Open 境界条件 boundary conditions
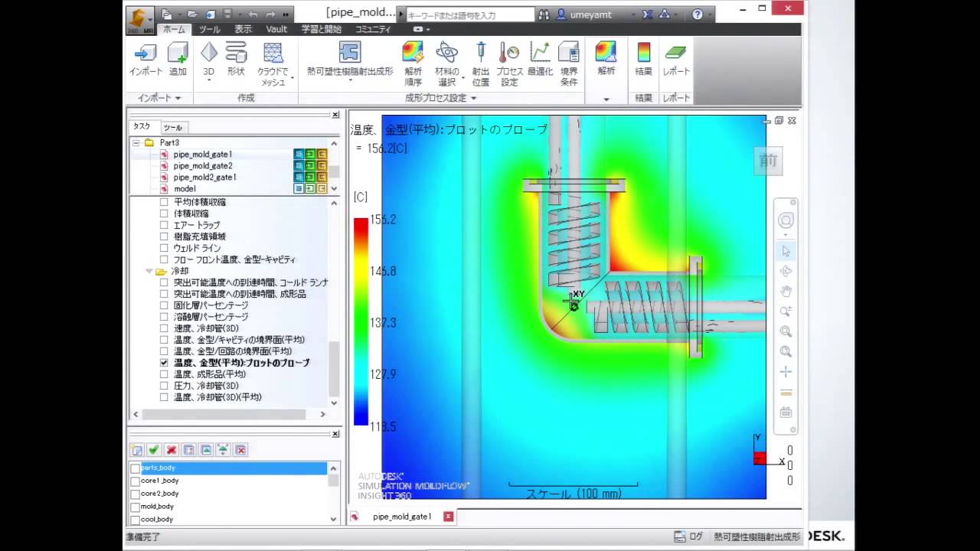Image resolution: width=980 pixels, height=551 pixels. 569,63
